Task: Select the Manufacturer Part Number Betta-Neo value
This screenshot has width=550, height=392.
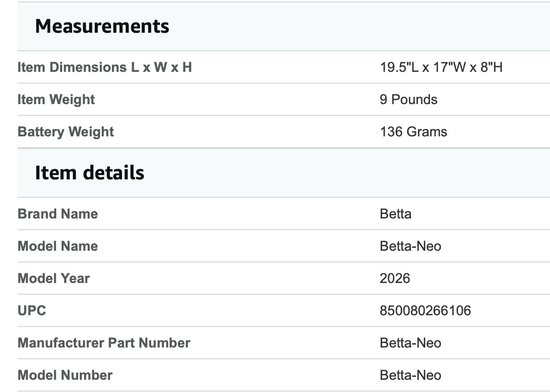Action: point(411,343)
